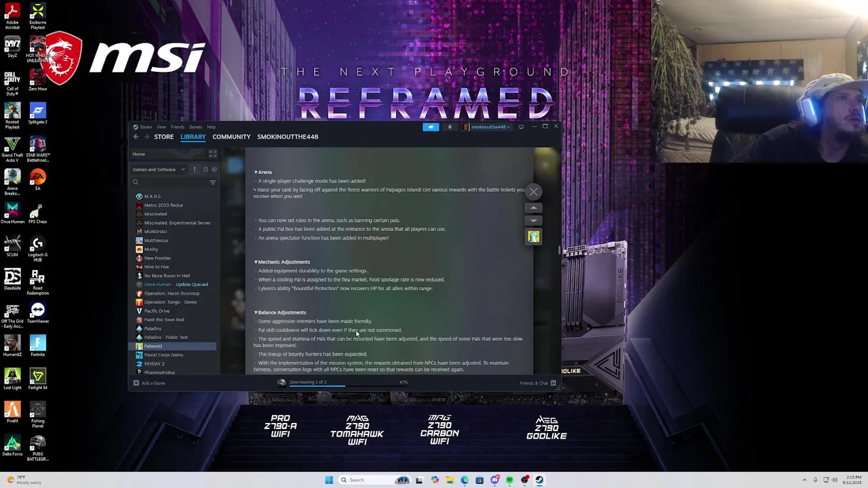Toggle library collections grid view icon
The height and width of the screenshot is (488, 868).
(213, 154)
